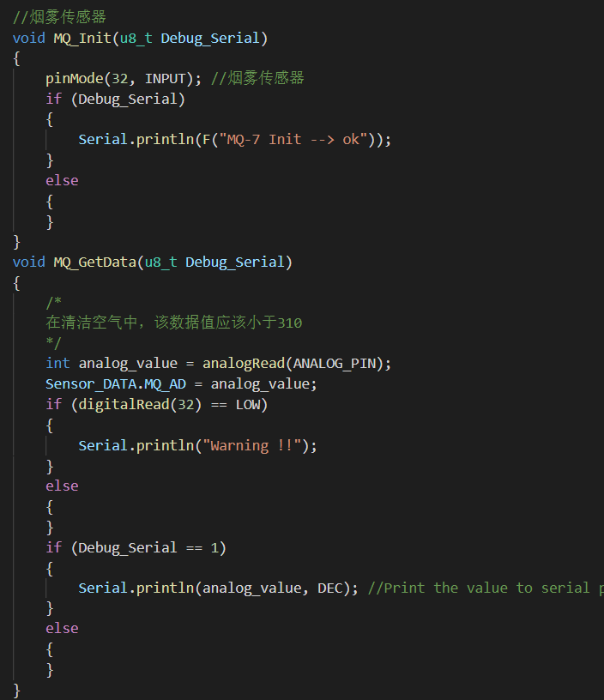Click INPUT constant in pinMode call
Viewport: 604px width, 700px height.
point(165,79)
